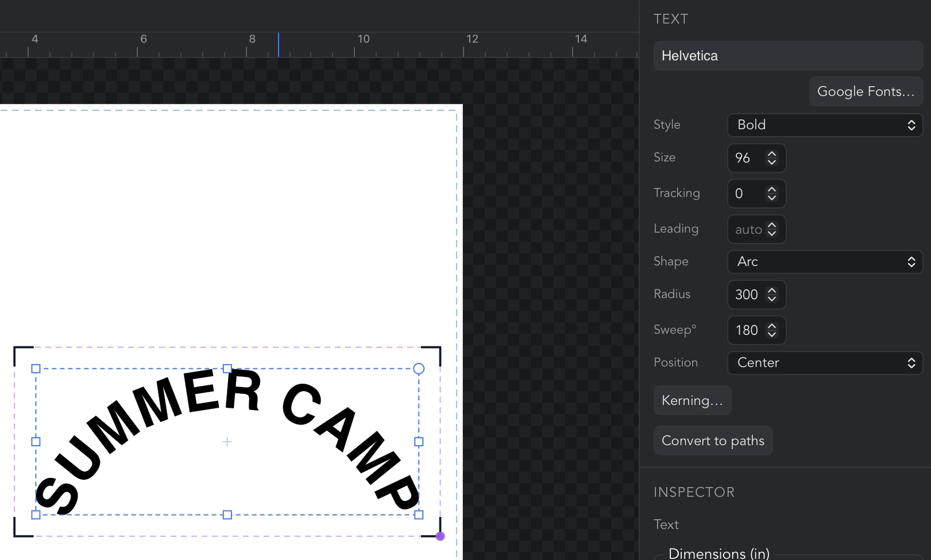Open the Style dropdown showing Bold
This screenshot has height=560, width=931.
pyautogui.click(x=825, y=125)
